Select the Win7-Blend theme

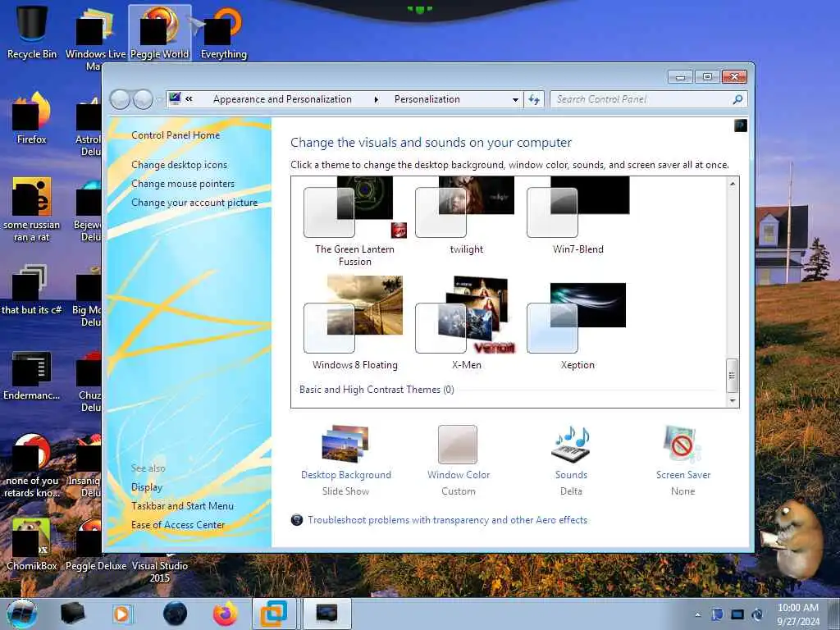pos(578,217)
